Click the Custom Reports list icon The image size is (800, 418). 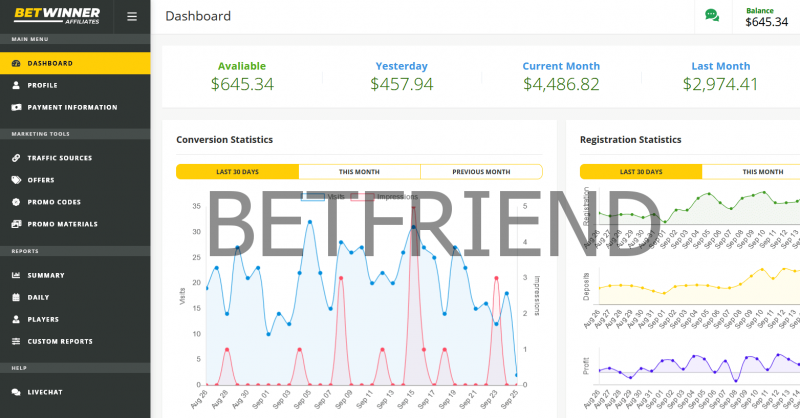(16, 341)
